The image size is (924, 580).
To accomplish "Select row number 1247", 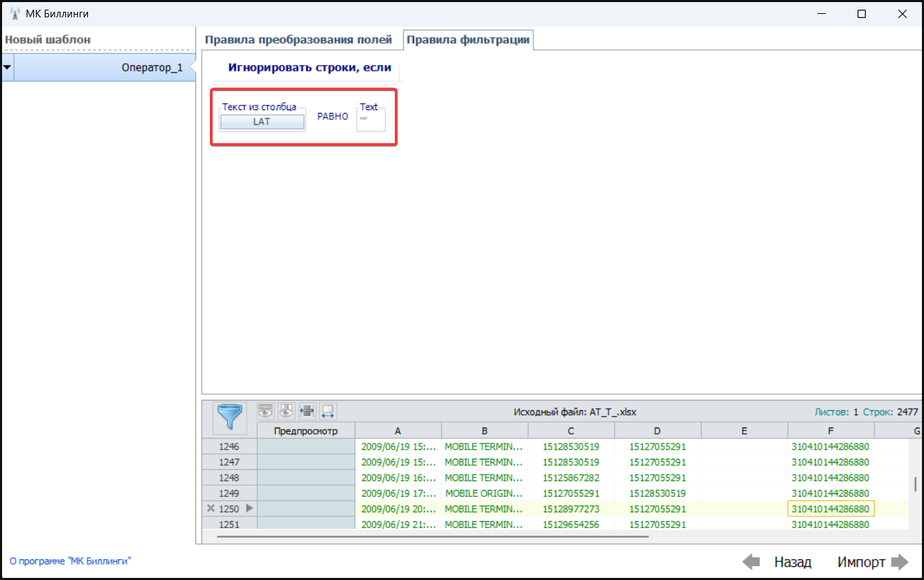I will point(229,462).
